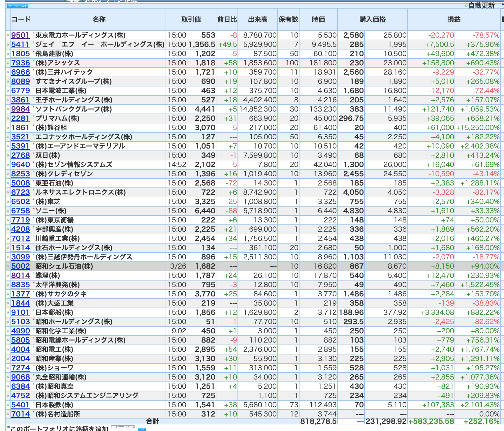The width and height of the screenshot is (504, 431).
Task: Open stock code 8835 太平洋興発 link
Action: (x=20, y=285)
